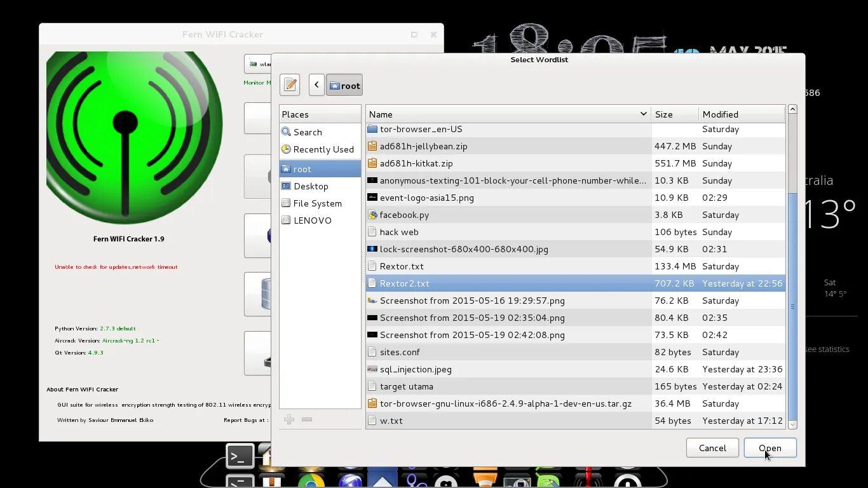
Task: Click the file icon next to facebook.py
Action: coord(372,215)
